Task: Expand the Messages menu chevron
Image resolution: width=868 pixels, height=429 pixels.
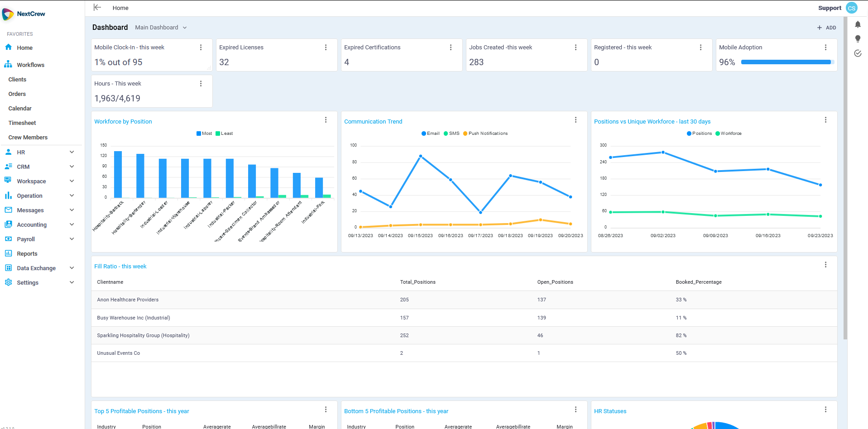Action: coord(72,210)
